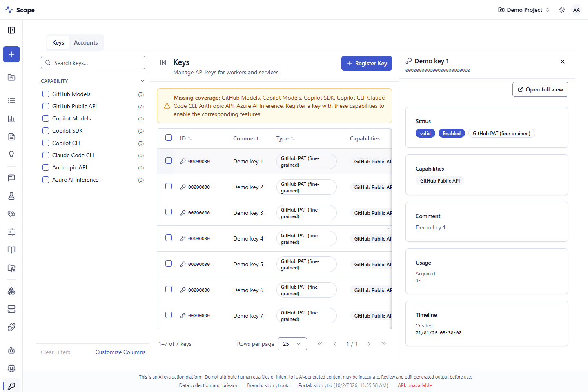
Task: Open the bar chart icon in sidebar
Action: (x=11, y=119)
